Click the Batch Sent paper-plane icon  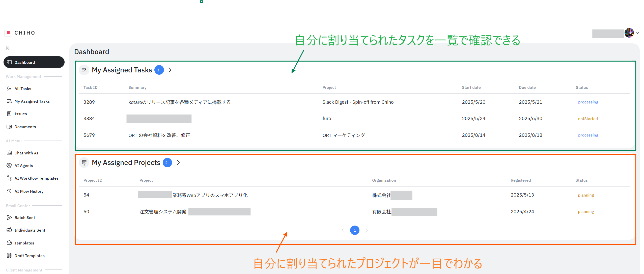click(x=9, y=217)
